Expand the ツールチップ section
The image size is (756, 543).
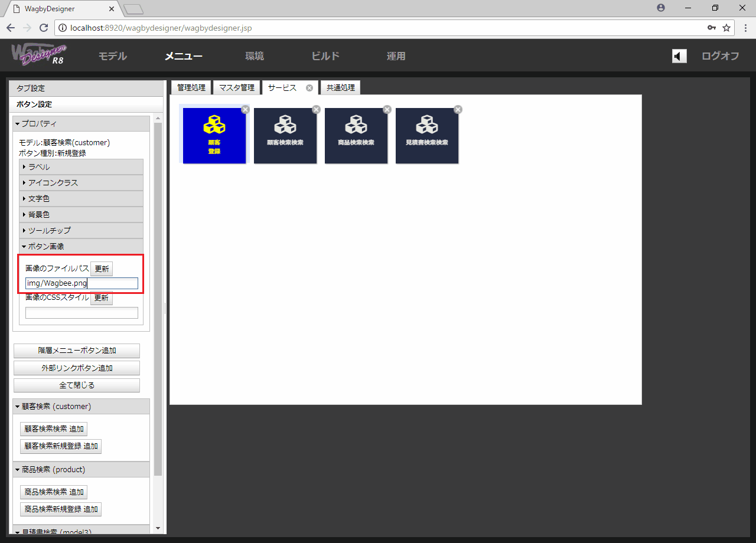[81, 231]
